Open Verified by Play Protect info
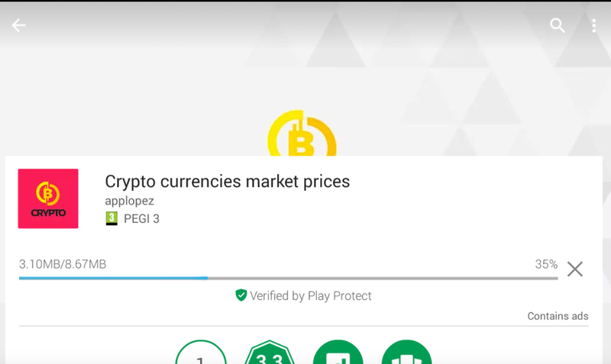The width and height of the screenshot is (611, 364). pyautogui.click(x=303, y=296)
